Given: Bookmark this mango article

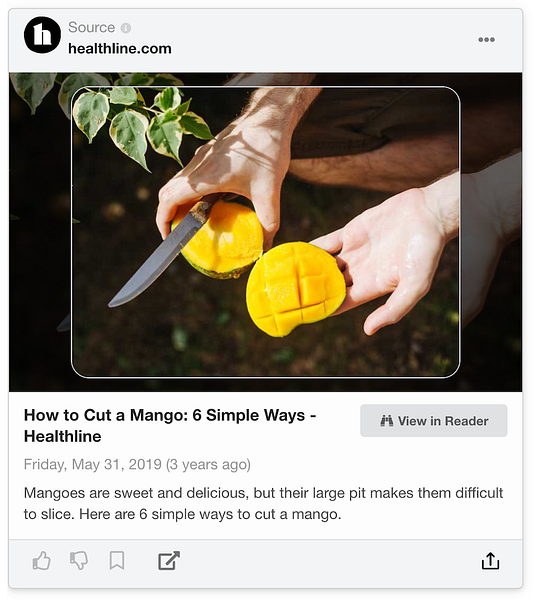Looking at the screenshot, I should click(117, 561).
